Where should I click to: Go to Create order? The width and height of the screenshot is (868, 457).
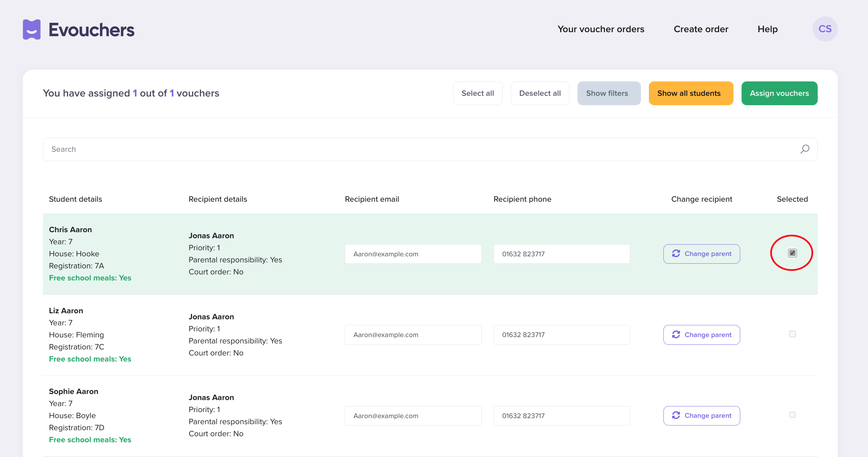(701, 29)
